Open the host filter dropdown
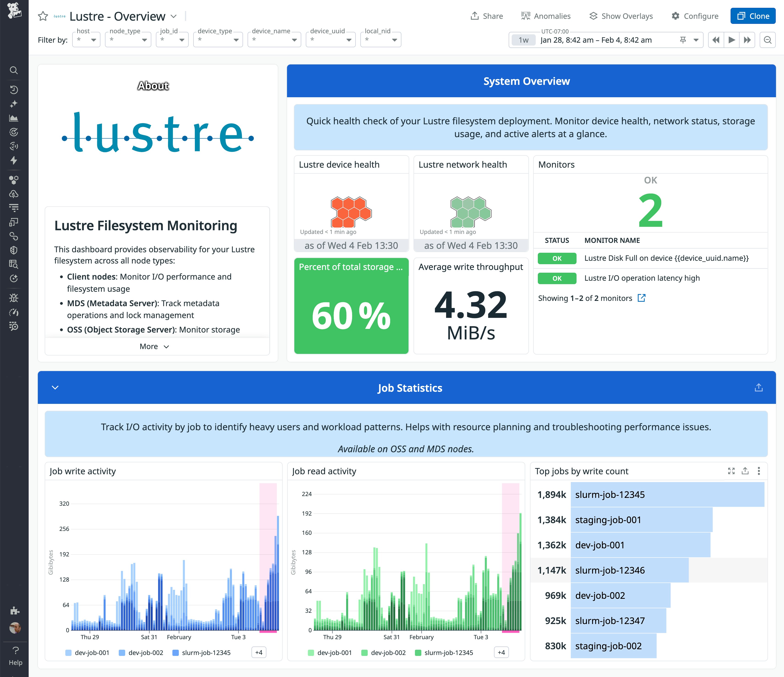 point(86,39)
